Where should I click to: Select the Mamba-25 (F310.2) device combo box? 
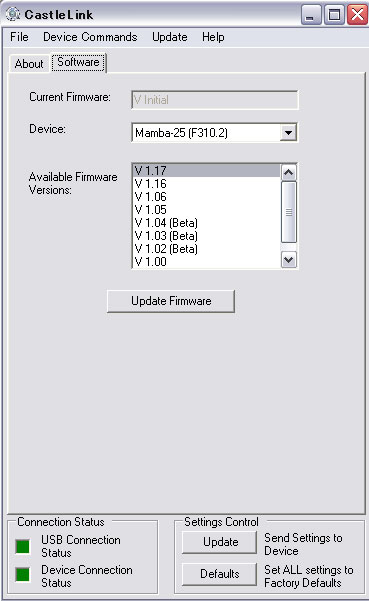(x=214, y=133)
